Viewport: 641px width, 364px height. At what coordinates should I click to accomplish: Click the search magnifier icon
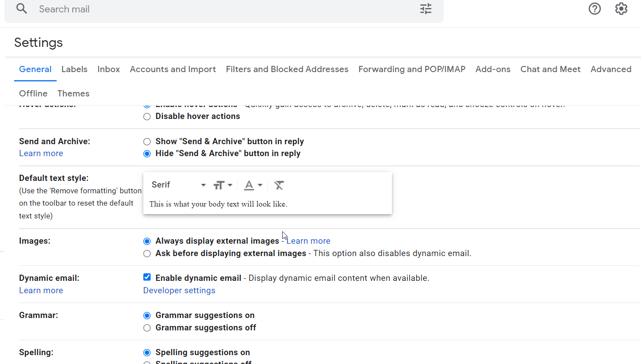[x=21, y=9]
